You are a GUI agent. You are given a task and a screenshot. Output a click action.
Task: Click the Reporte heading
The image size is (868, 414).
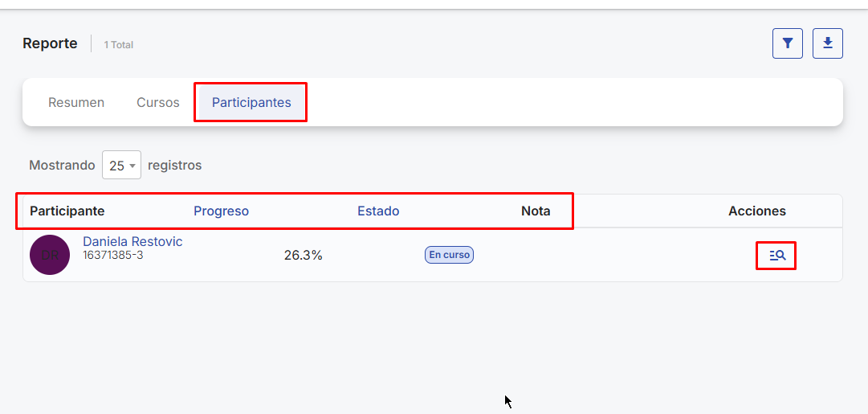point(50,43)
